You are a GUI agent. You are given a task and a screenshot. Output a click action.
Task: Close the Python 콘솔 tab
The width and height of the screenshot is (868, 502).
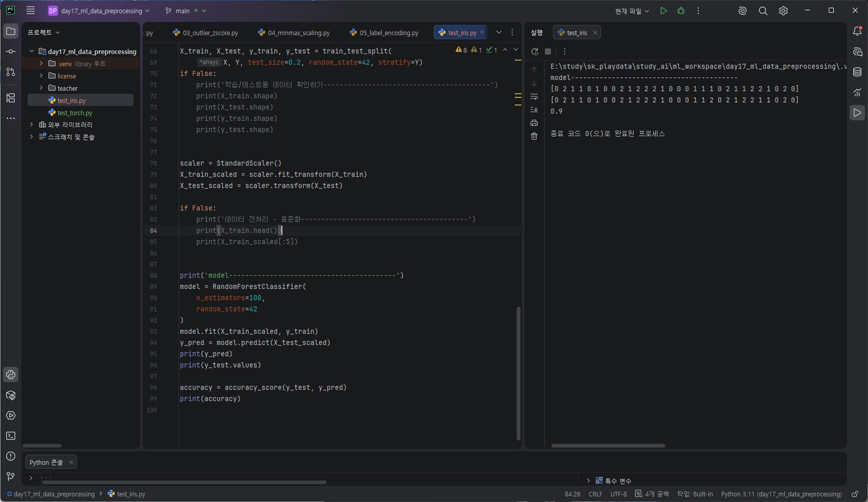click(71, 462)
